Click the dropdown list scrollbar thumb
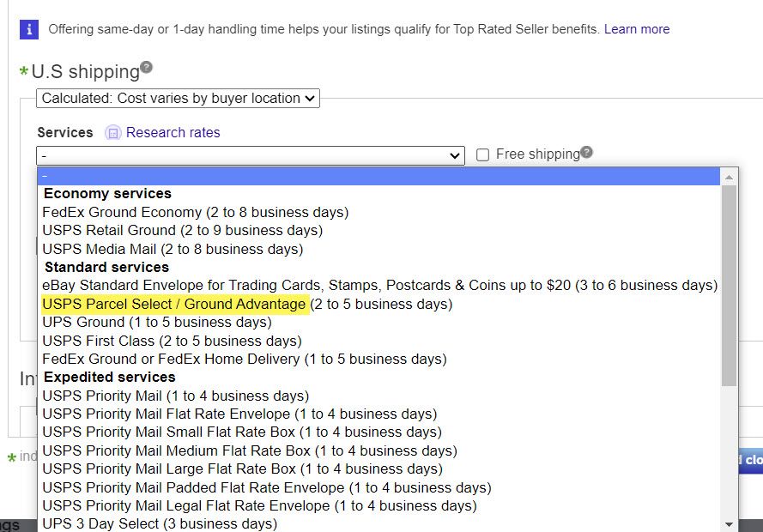 pos(729,286)
